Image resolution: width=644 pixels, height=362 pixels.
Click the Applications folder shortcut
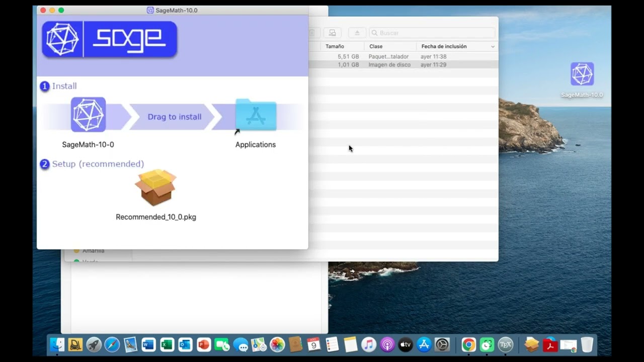tap(256, 115)
